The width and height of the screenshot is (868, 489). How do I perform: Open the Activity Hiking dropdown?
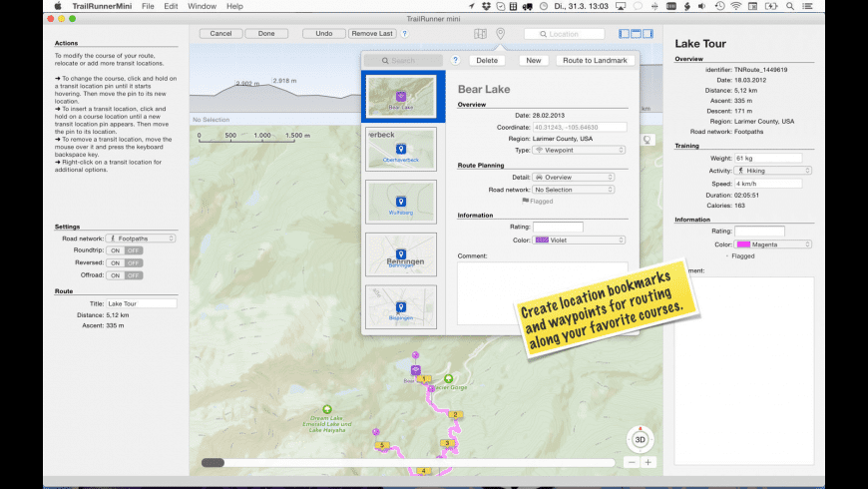(x=773, y=171)
